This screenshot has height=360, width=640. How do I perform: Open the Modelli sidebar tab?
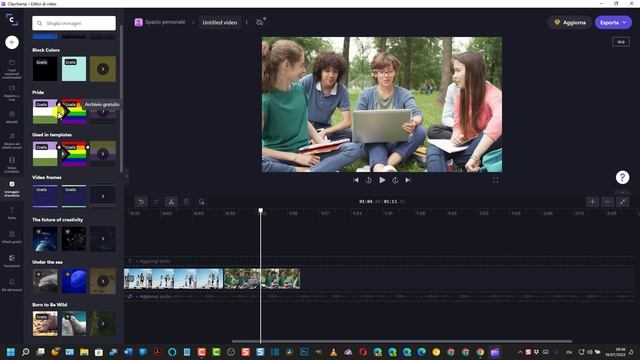pyautogui.click(x=11, y=117)
